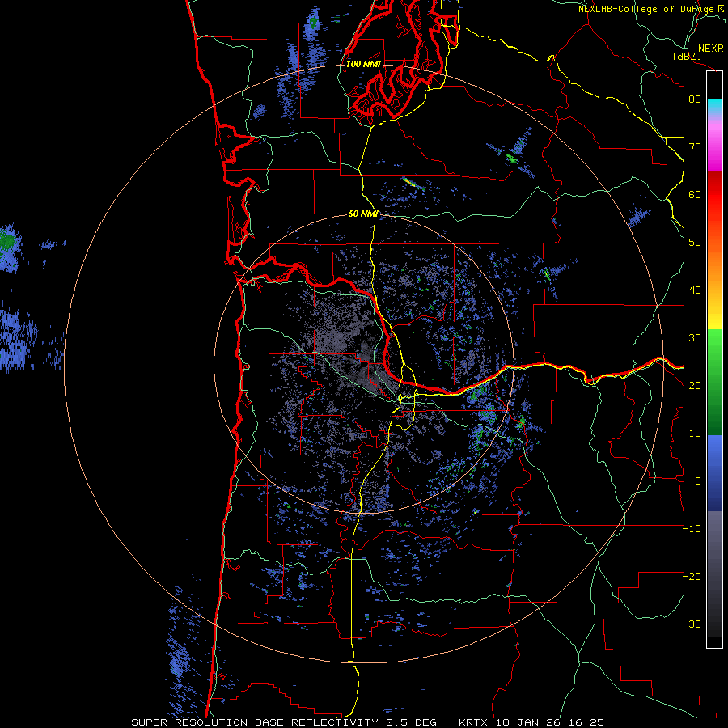This screenshot has width=728, height=728.
Task: Click the SUPER-RESOLUTION BASE REFLECTIVITY caption text
Action: pos(255,722)
